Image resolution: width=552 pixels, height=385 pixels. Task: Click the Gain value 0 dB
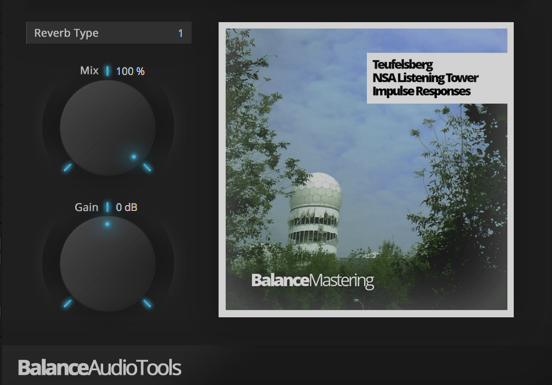(126, 207)
